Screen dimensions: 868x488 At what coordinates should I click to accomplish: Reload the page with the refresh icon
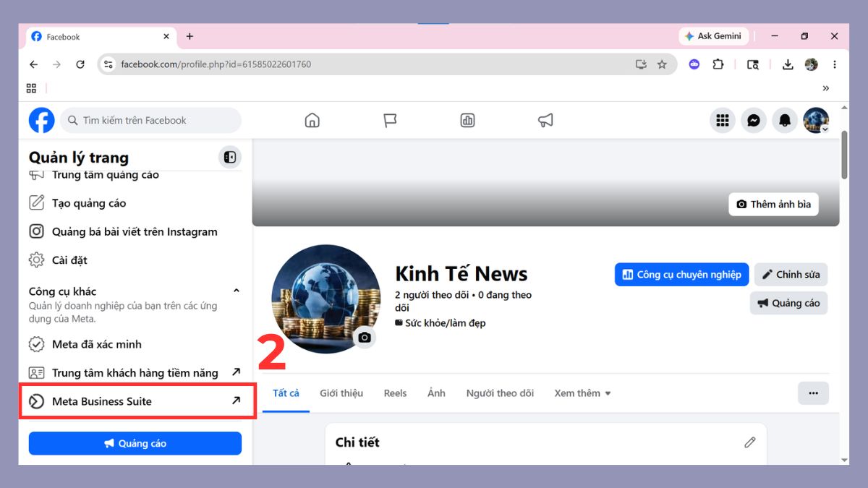coord(80,64)
